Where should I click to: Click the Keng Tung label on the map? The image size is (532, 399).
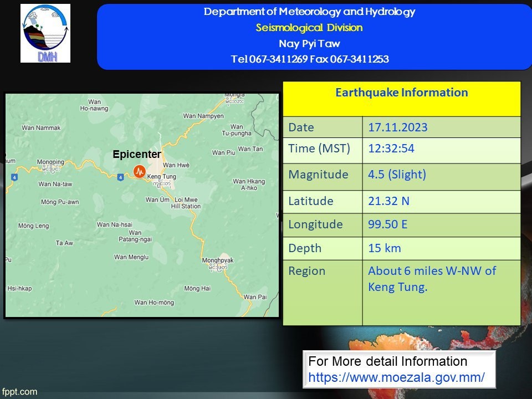tap(161, 176)
